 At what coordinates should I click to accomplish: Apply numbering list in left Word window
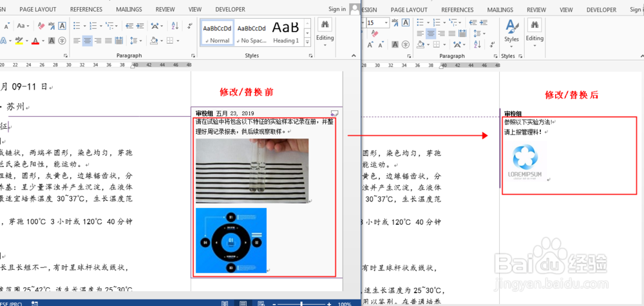pos(93,26)
